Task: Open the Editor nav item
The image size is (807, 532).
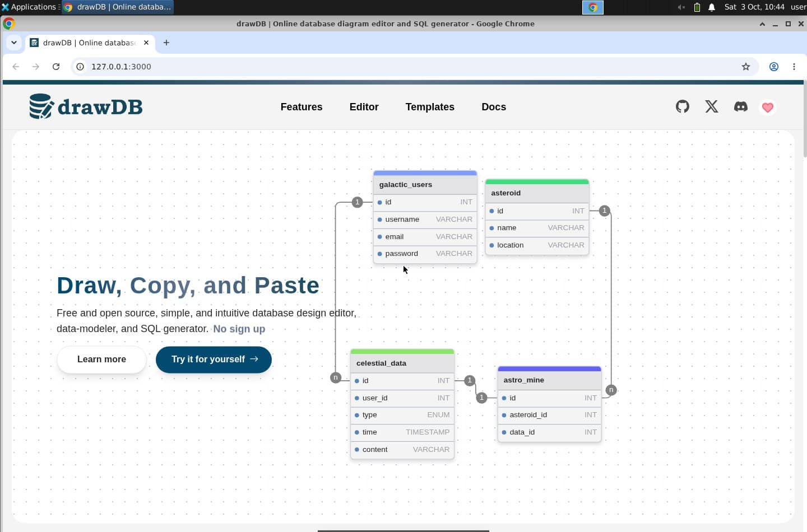Action: [364, 107]
